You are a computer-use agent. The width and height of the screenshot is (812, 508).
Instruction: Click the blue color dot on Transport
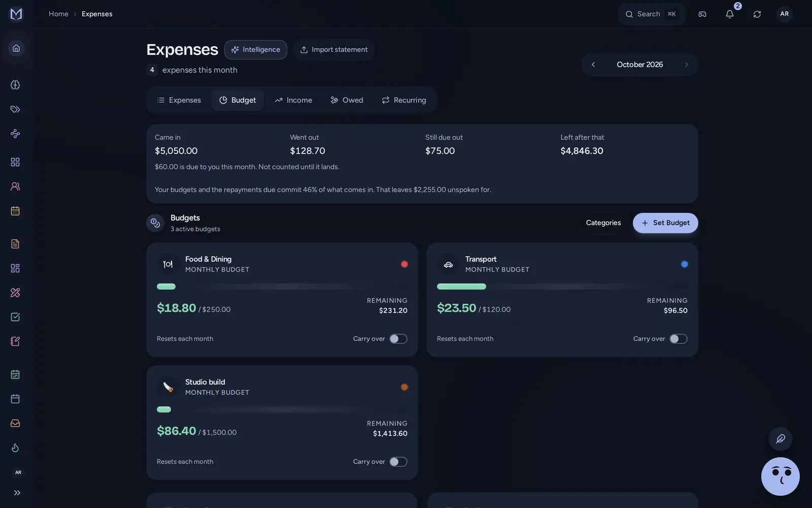(x=685, y=264)
